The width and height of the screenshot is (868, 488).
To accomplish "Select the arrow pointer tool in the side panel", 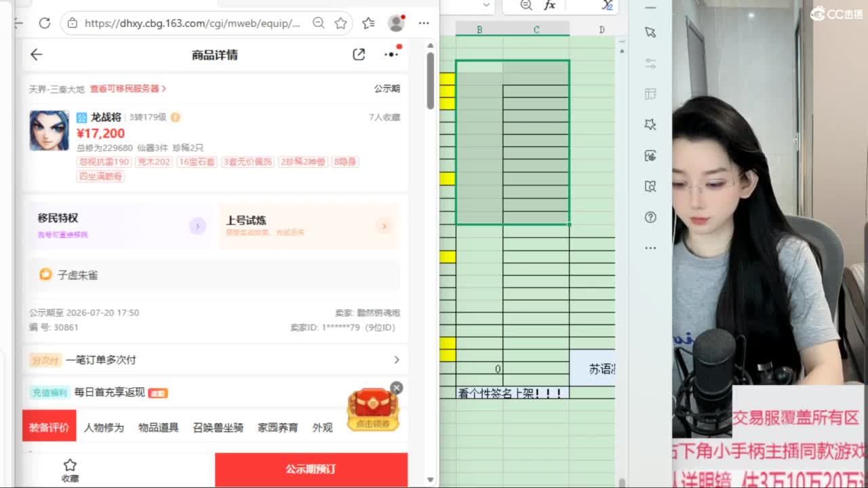I will click(650, 32).
